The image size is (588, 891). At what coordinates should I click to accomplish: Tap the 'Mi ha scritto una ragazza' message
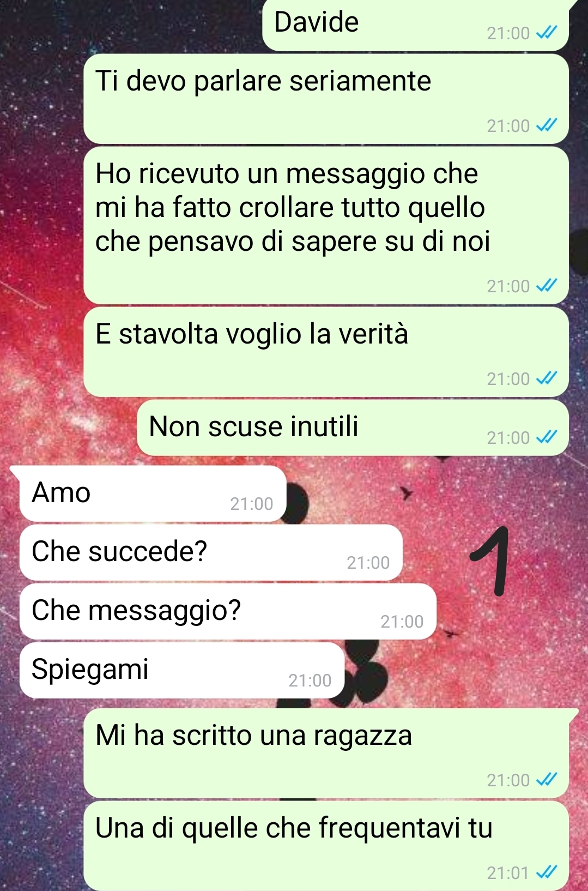[x=326, y=753]
